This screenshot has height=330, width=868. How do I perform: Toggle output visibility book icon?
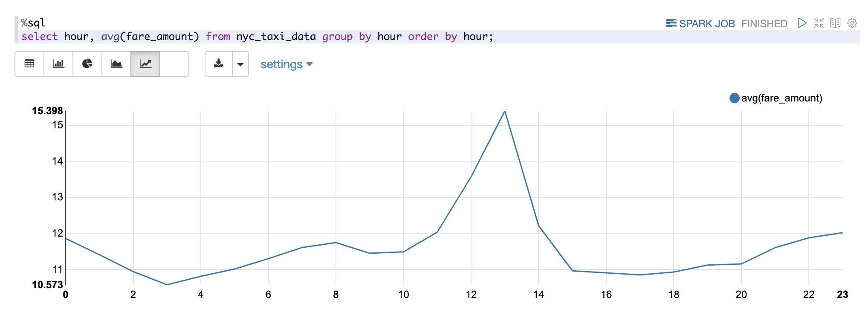835,23
